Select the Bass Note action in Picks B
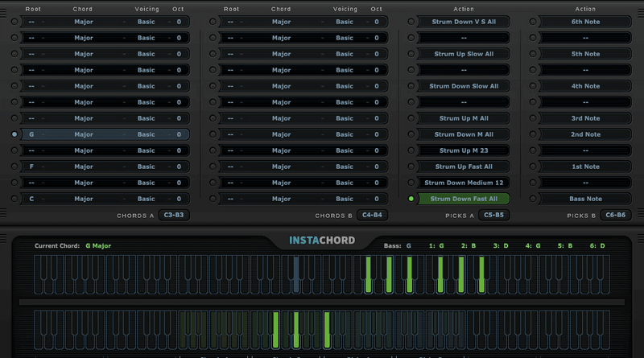 tap(585, 199)
